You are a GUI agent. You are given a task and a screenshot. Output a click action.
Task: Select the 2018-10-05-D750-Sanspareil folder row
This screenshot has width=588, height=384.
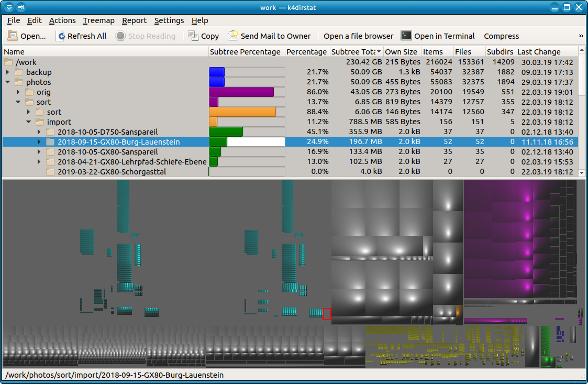click(x=107, y=132)
